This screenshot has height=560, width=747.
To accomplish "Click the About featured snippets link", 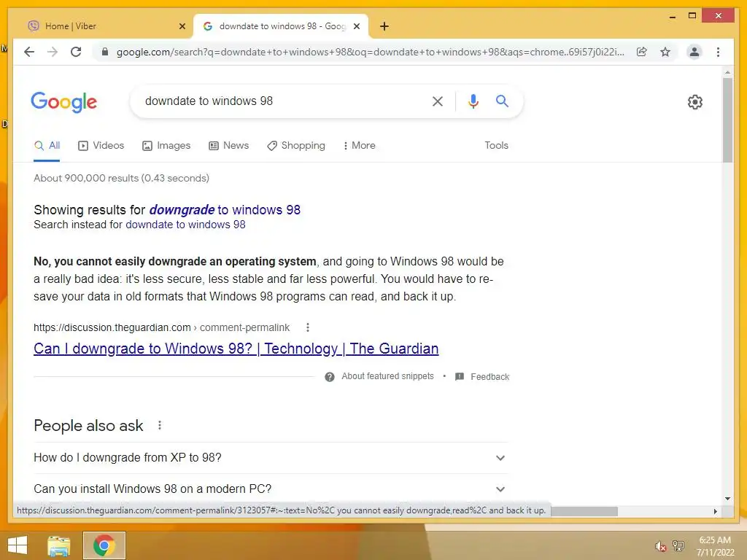I will (x=387, y=376).
